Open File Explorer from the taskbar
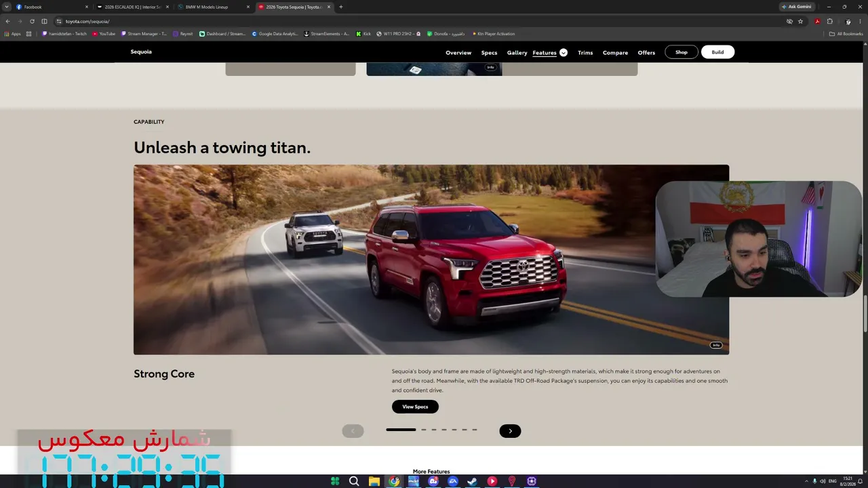This screenshot has height=488, width=868. pos(374,481)
